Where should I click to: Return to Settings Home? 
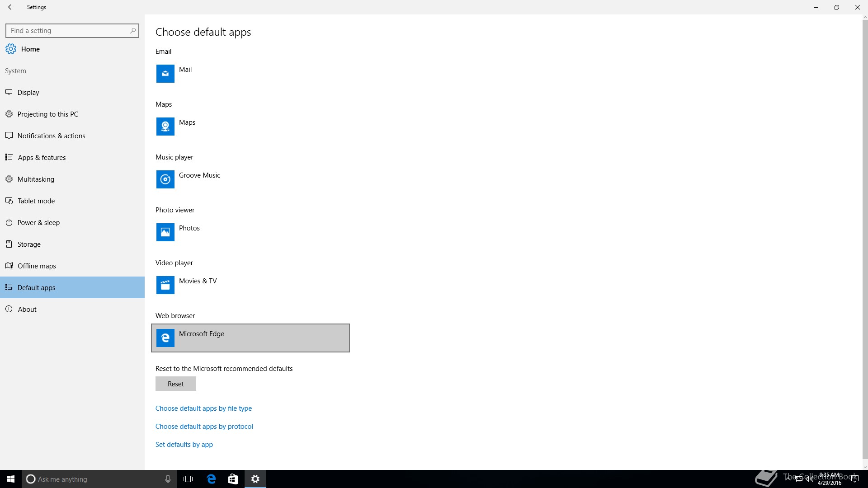coord(72,49)
